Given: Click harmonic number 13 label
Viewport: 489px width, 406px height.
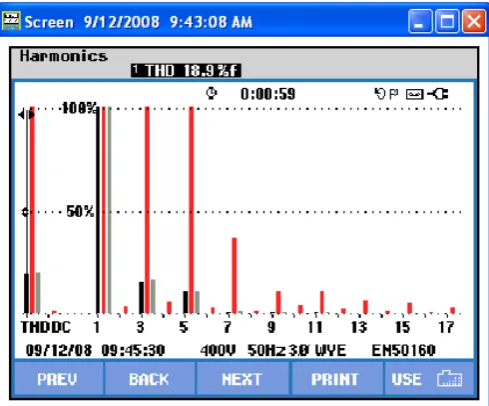Looking at the screenshot, I should coord(359,327).
